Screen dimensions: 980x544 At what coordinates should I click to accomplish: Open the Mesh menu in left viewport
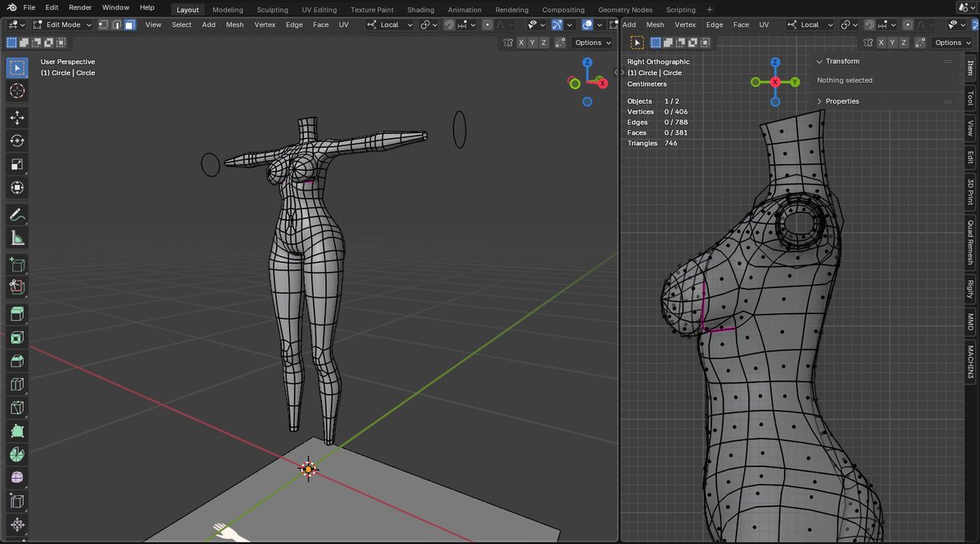[x=234, y=25]
